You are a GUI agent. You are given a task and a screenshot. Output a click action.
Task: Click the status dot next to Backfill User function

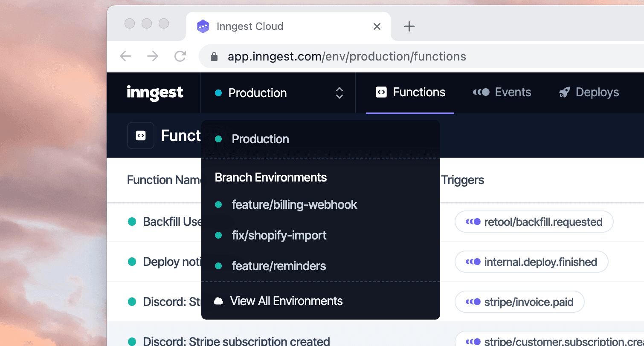coord(132,222)
